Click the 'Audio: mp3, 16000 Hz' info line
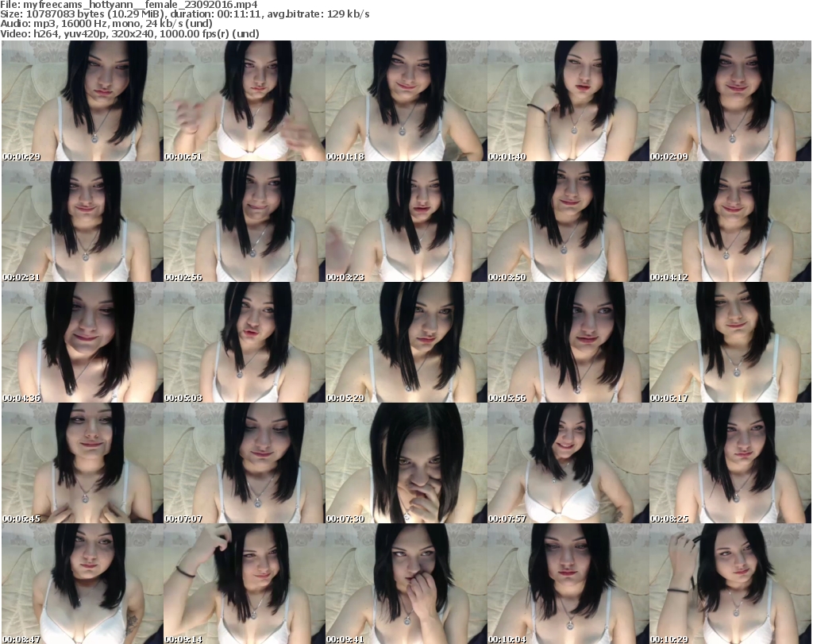The height and width of the screenshot is (644, 813). [106, 24]
